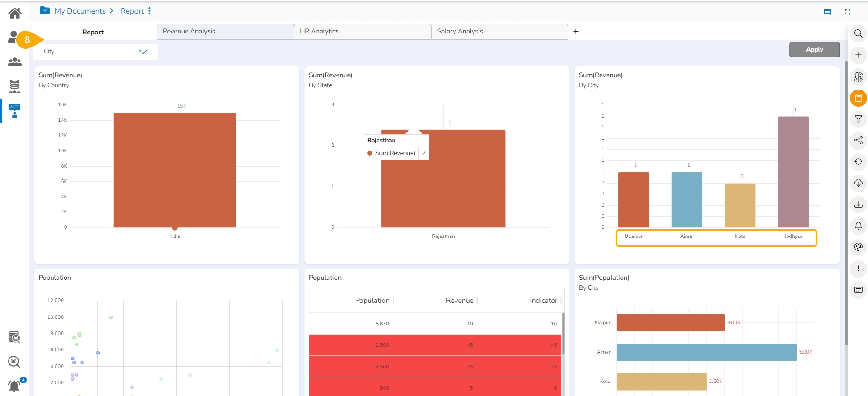Switch to the HR Analytics tab
Viewport: 868px width, 396px height.
(362, 32)
